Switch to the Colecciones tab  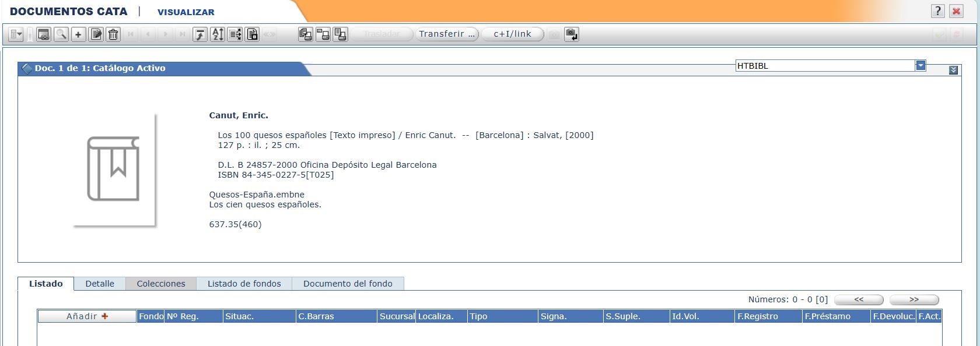pos(161,284)
